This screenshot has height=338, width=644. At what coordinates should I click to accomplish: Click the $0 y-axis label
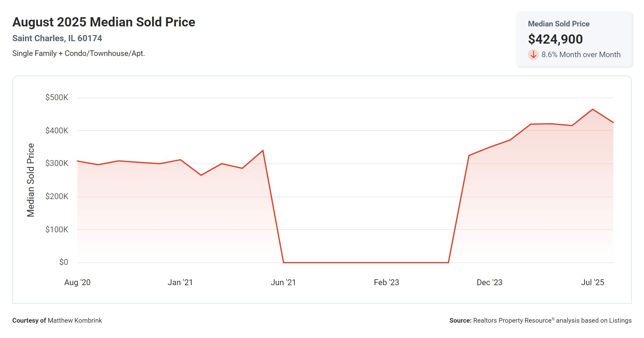coord(64,262)
